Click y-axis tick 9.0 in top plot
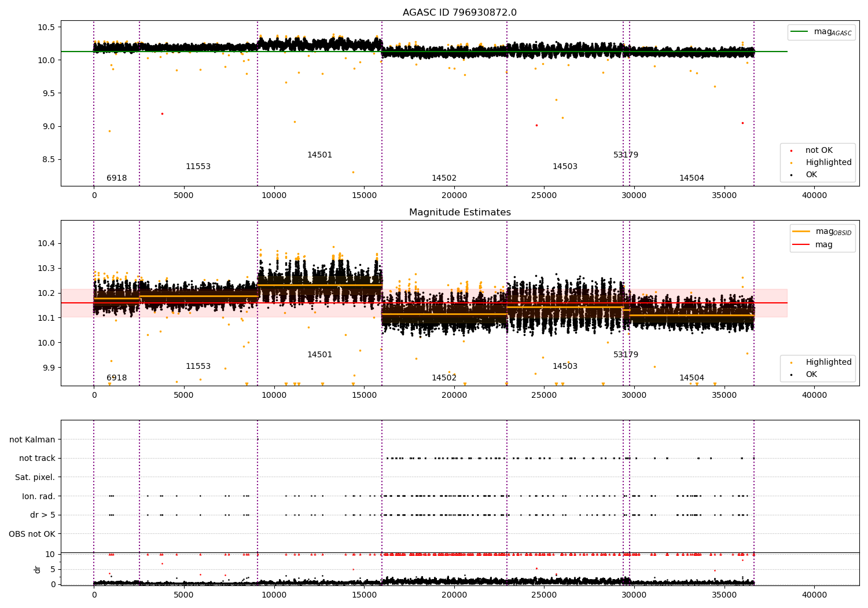This screenshot has width=868, height=608. (49, 127)
